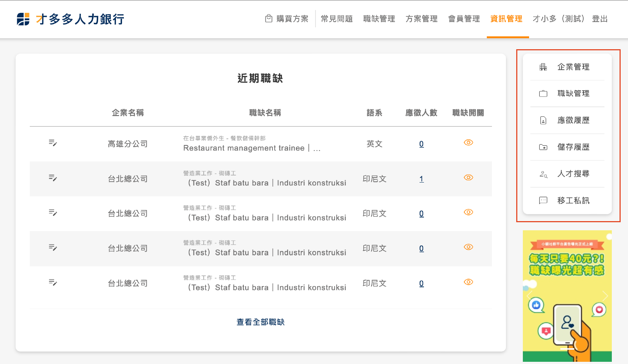Click the document icon next to 應徵履歷
The image size is (628, 364).
(x=543, y=120)
